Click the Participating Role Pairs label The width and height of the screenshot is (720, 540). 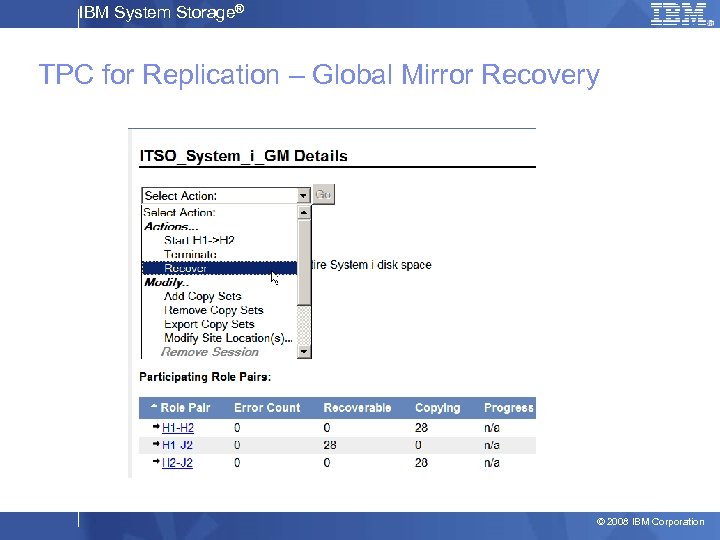(x=205, y=377)
